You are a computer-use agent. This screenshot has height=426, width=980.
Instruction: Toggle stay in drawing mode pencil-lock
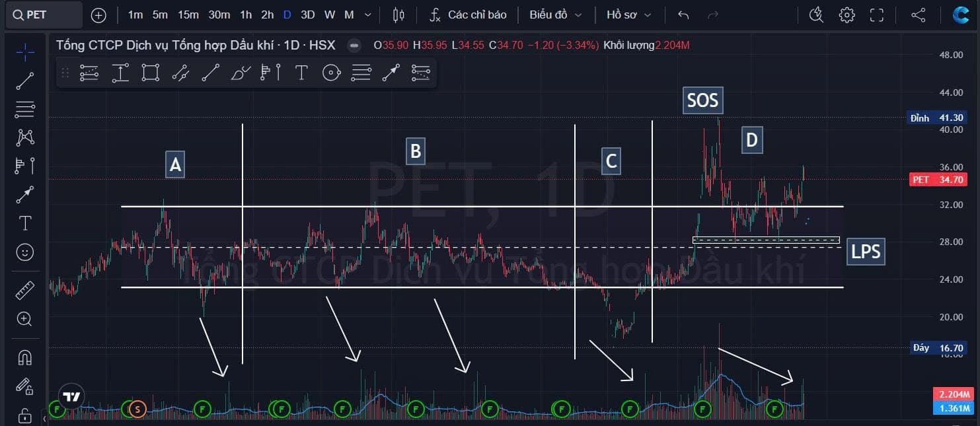(x=25, y=386)
